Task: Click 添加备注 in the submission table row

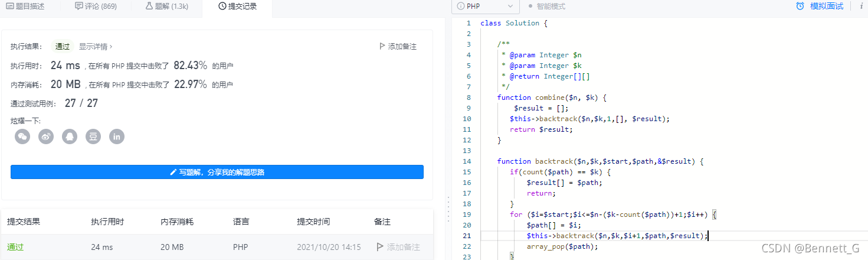Action: (x=398, y=247)
